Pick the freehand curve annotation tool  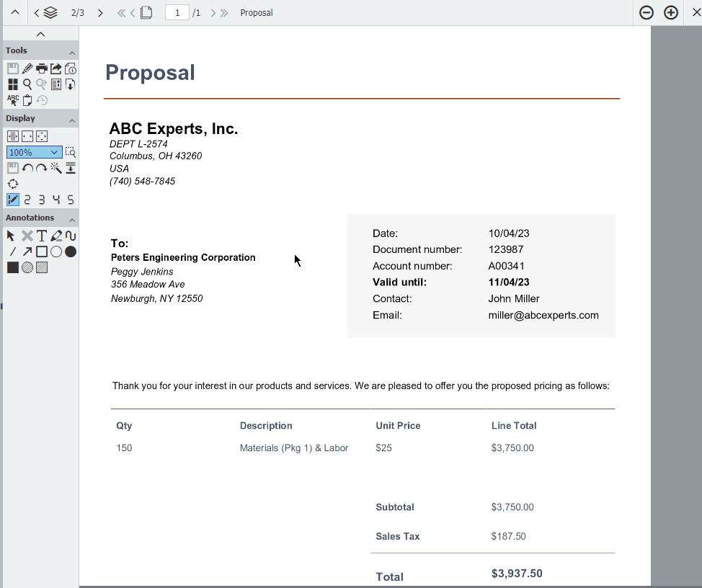[x=71, y=236]
